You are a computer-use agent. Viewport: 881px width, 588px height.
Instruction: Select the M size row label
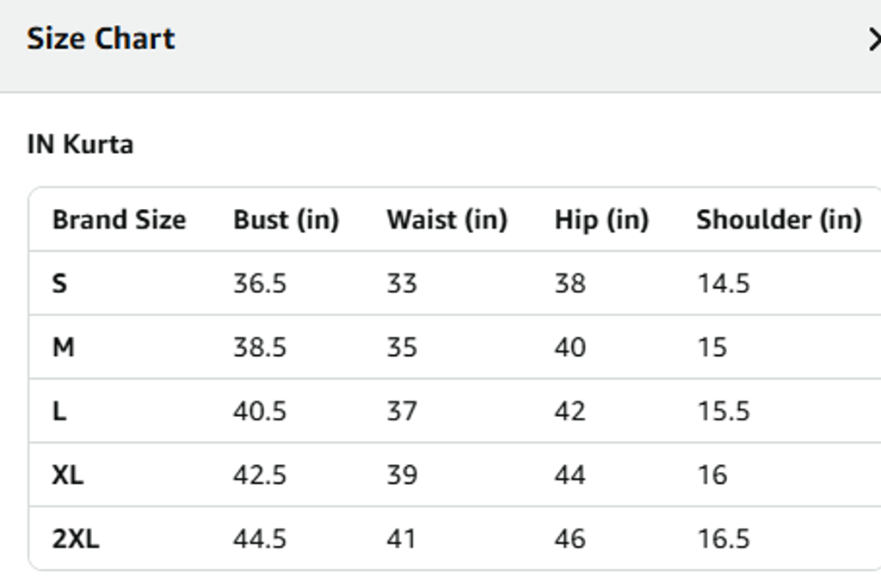pyautogui.click(x=64, y=347)
